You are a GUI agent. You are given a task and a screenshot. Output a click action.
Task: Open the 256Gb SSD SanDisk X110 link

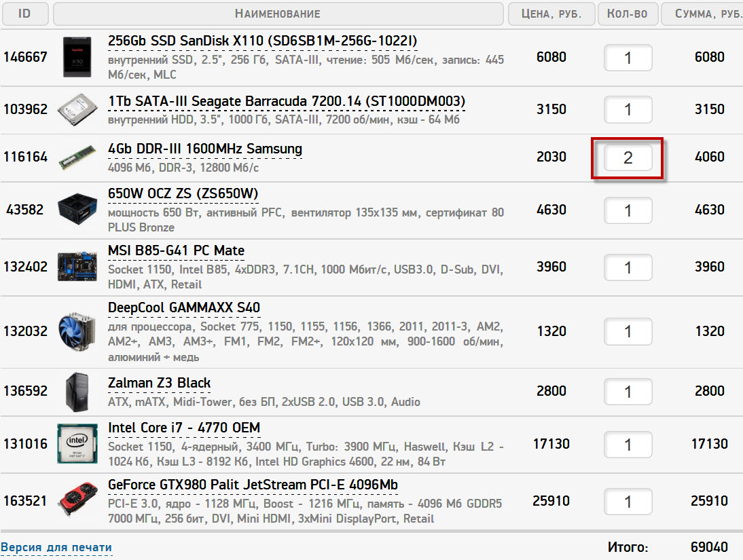tap(263, 41)
